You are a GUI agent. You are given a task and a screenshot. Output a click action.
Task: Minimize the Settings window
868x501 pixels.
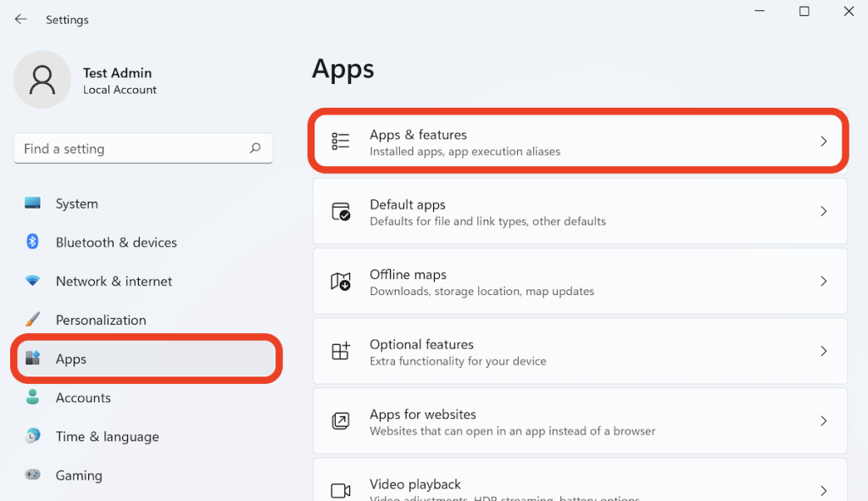tap(759, 11)
